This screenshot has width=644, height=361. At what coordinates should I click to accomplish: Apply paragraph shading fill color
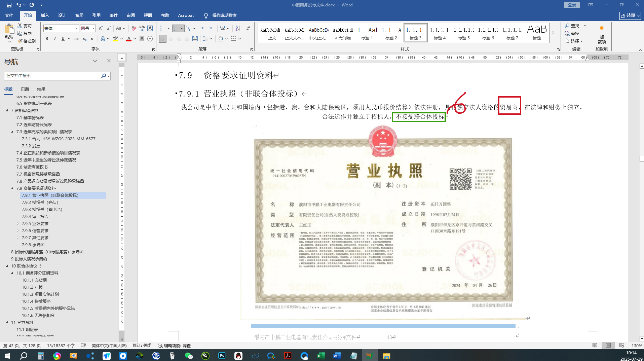(x=221, y=39)
